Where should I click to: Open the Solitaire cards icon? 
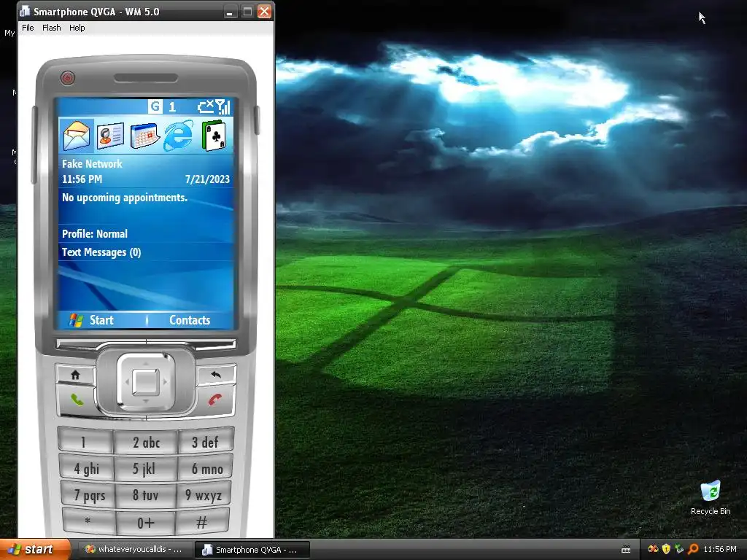[214, 136]
